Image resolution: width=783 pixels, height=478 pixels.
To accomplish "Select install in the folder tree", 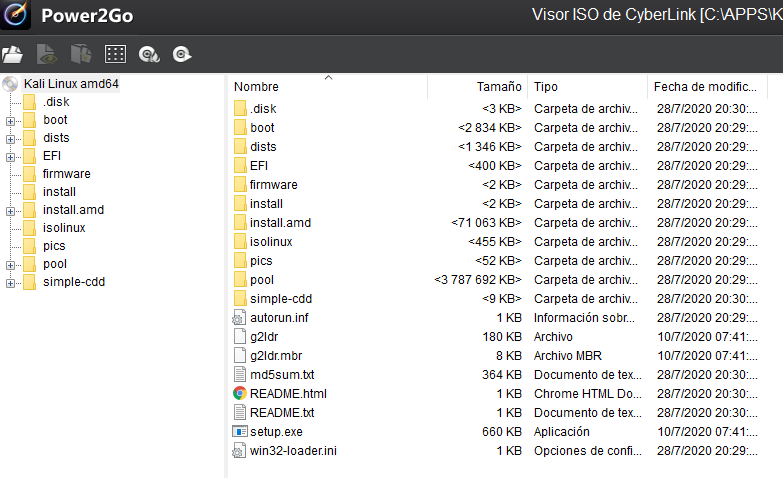I will (x=59, y=192).
